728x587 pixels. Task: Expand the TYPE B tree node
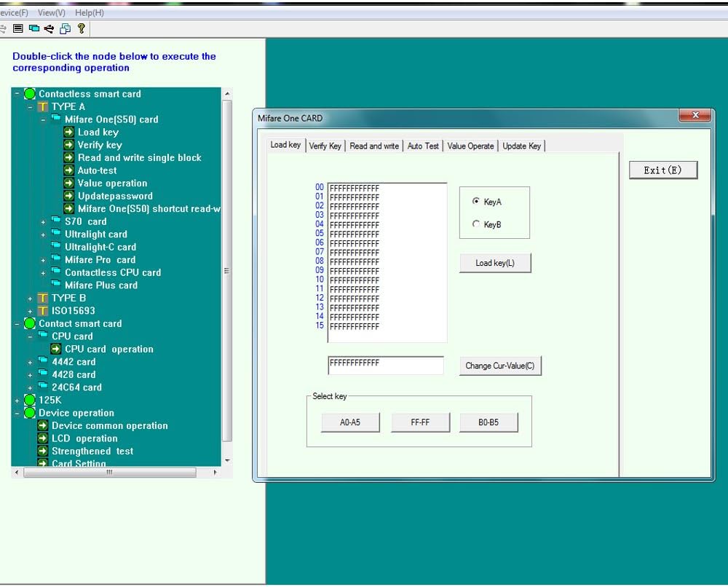coord(30,299)
